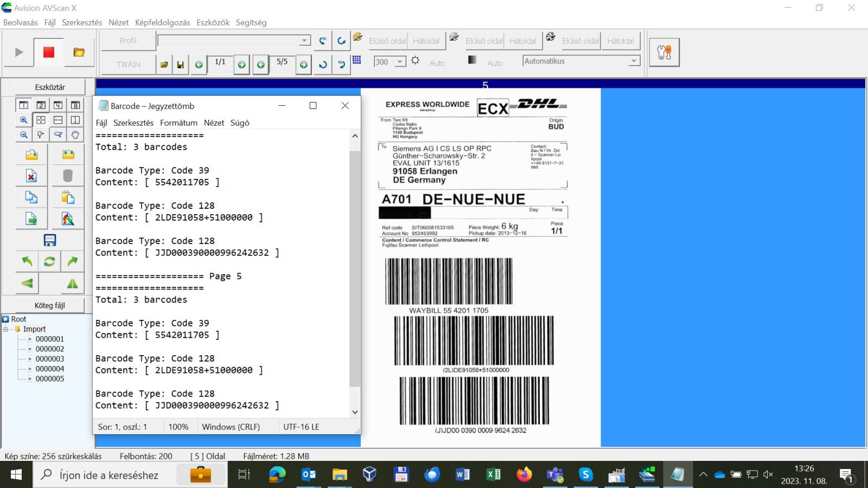Image resolution: width=868 pixels, height=488 pixels.
Task: Go to the previous item before the 1/1 counter
Action: click(199, 65)
